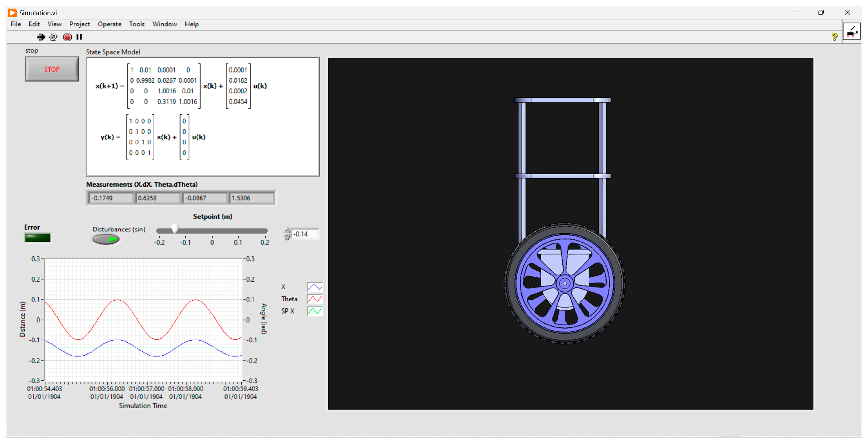
Task: Open the Project menu
Action: (x=80, y=24)
